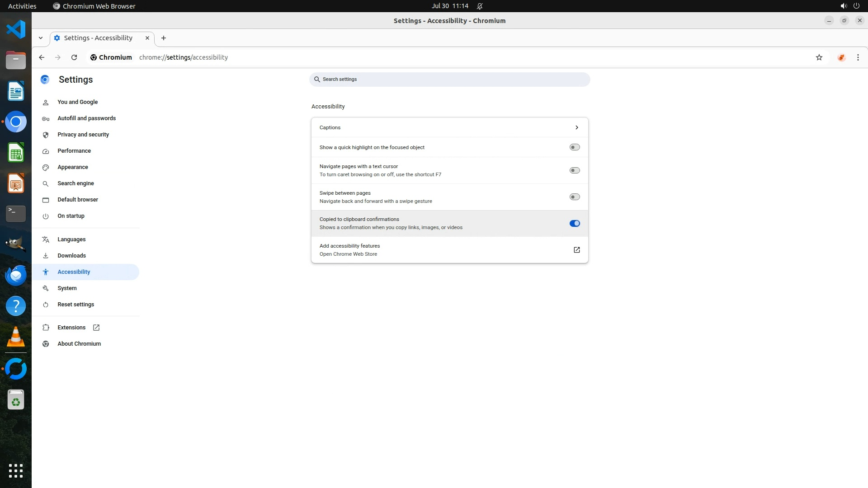This screenshot has height=488, width=868.
Task: Enable Swipe between pages toggle
Action: pyautogui.click(x=574, y=197)
